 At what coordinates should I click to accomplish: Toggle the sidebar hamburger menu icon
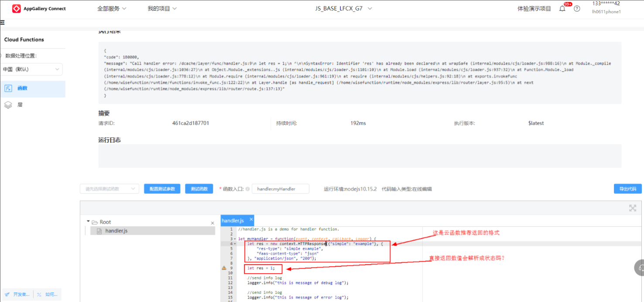(2, 23)
